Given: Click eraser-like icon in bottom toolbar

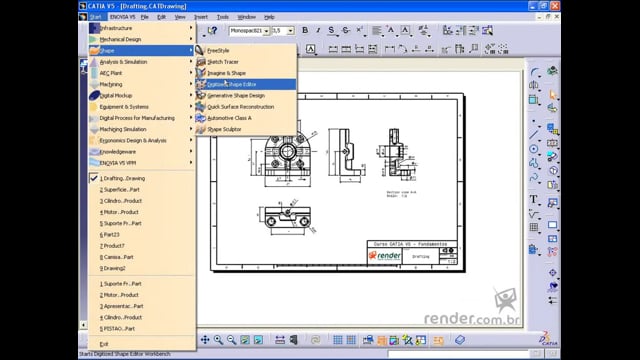Looking at the screenshot, I should coord(460,340).
